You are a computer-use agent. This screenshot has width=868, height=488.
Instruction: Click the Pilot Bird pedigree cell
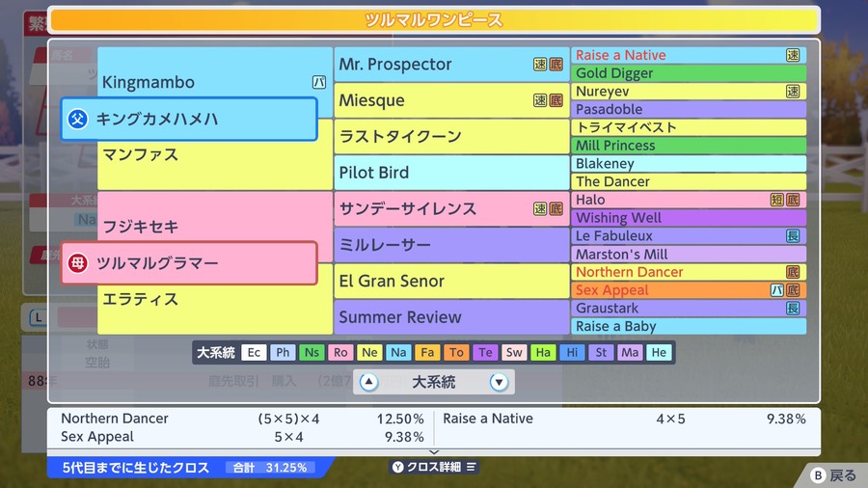[x=451, y=172]
